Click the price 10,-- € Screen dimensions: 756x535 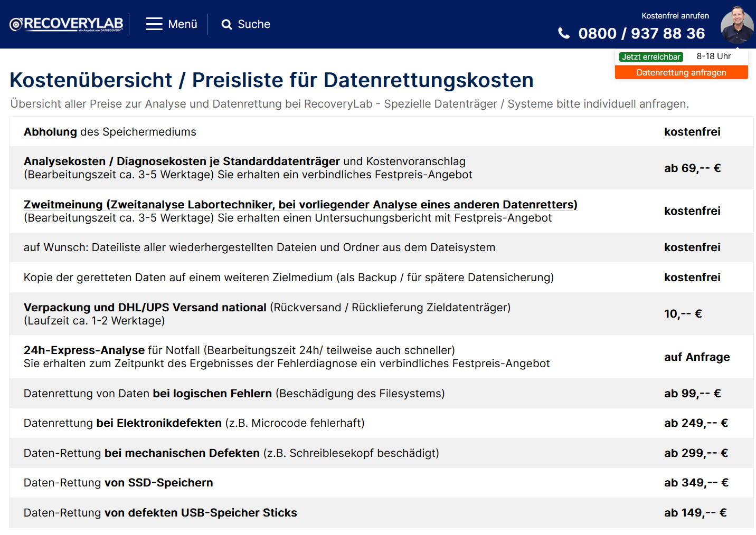[x=683, y=314]
